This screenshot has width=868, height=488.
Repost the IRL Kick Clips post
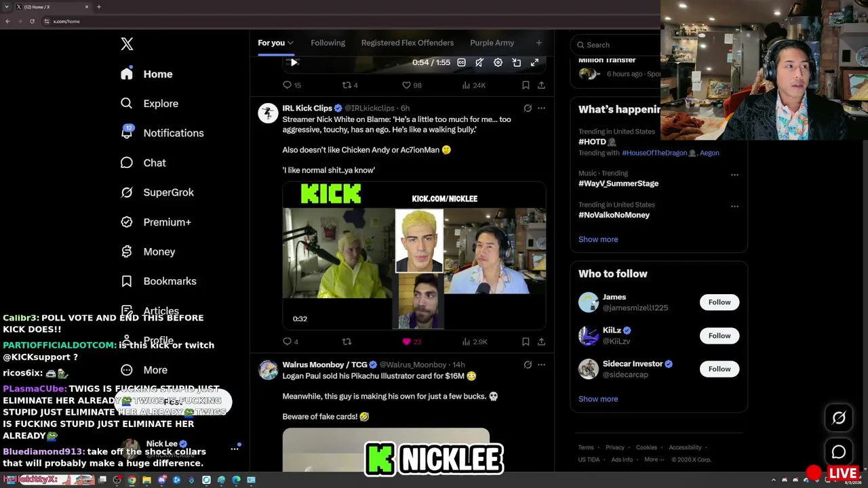tap(347, 342)
